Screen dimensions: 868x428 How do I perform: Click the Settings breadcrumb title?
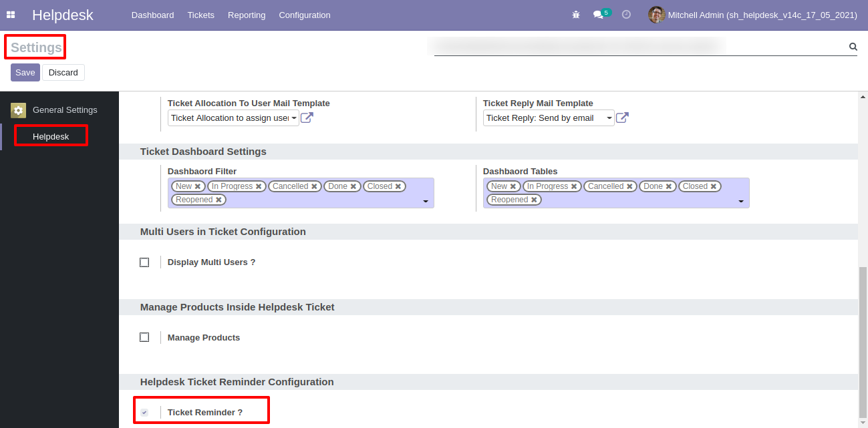[36, 47]
